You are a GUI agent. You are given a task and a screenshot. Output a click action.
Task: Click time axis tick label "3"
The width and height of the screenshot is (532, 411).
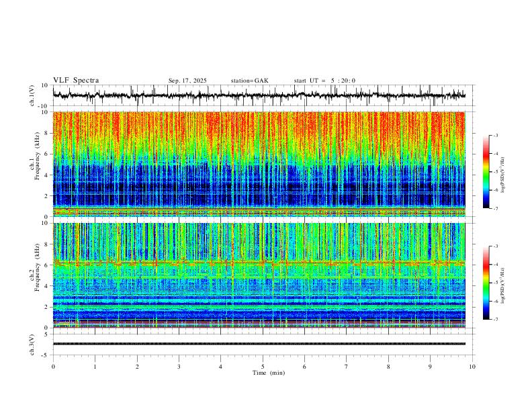179,367
